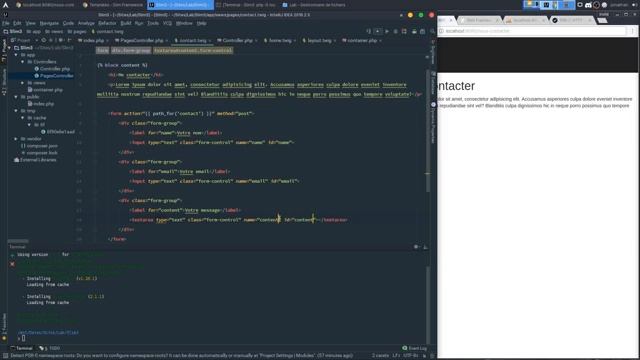640x360 pixels.
Task: Open the Tools menu
Action: pos(153,23)
